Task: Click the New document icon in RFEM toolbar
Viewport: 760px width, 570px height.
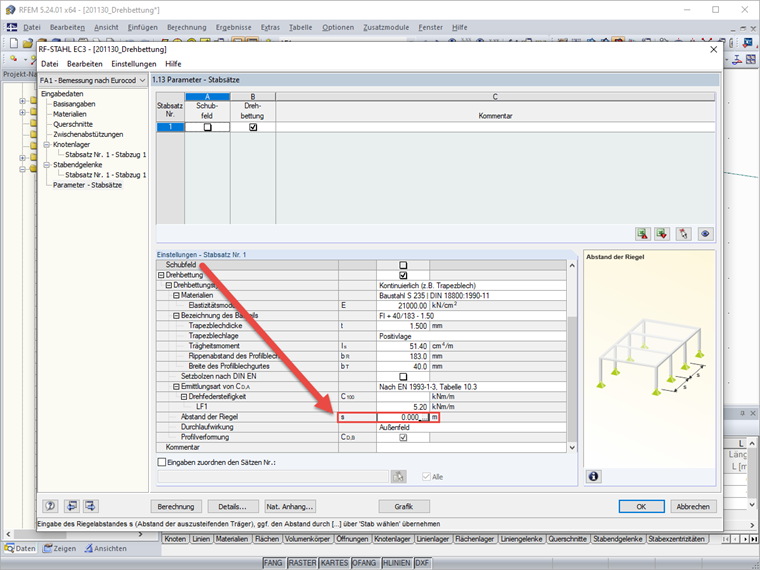Action: click(x=14, y=43)
